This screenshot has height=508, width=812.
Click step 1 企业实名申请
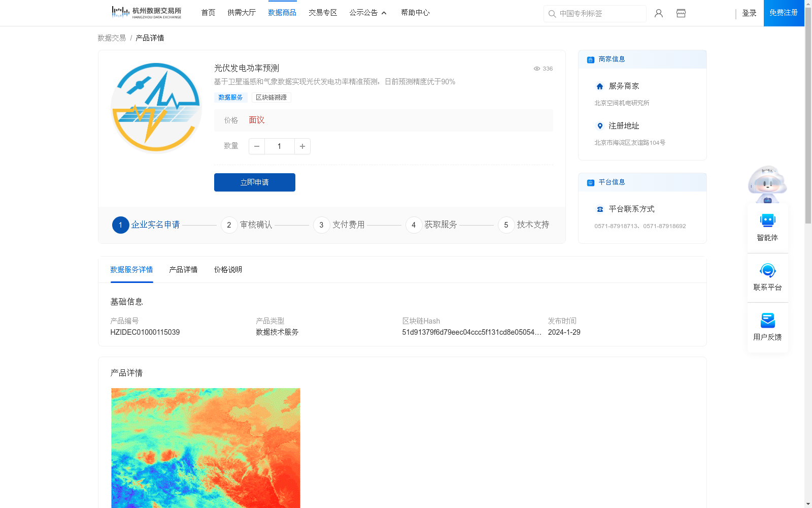146,225
